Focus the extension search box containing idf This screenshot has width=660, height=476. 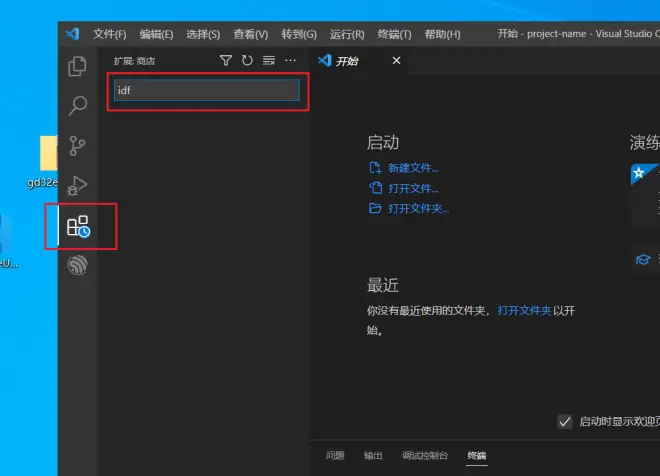tap(207, 90)
